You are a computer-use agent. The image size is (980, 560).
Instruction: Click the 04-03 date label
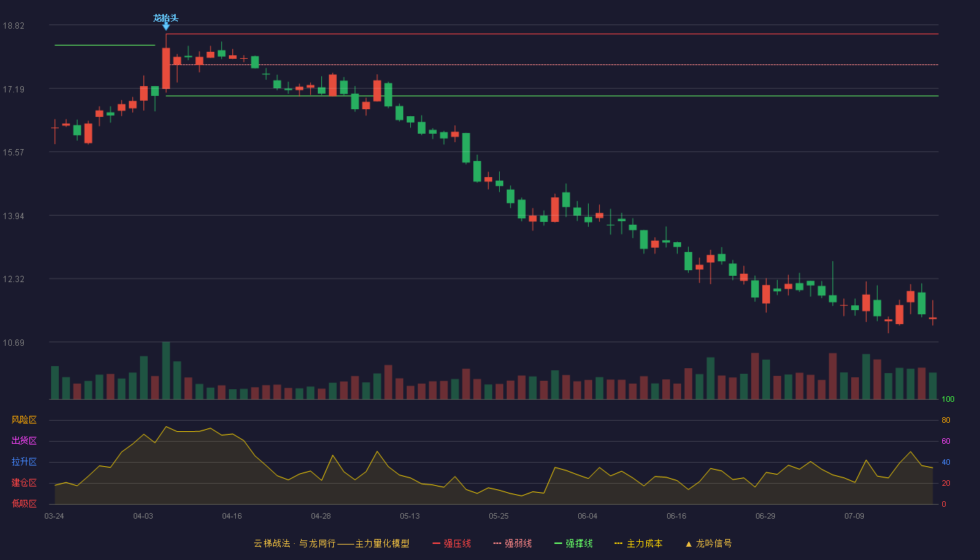pos(143,516)
